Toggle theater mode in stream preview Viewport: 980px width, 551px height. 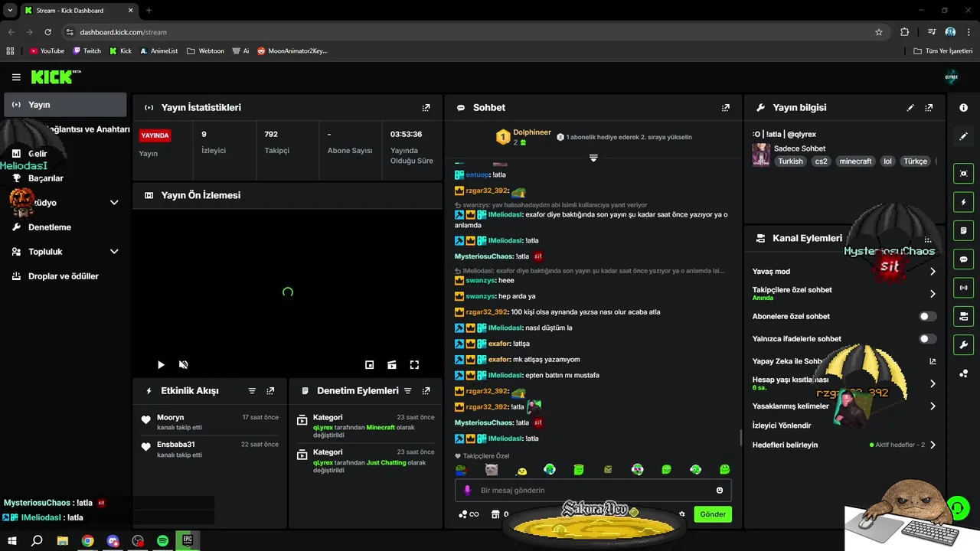coord(392,365)
